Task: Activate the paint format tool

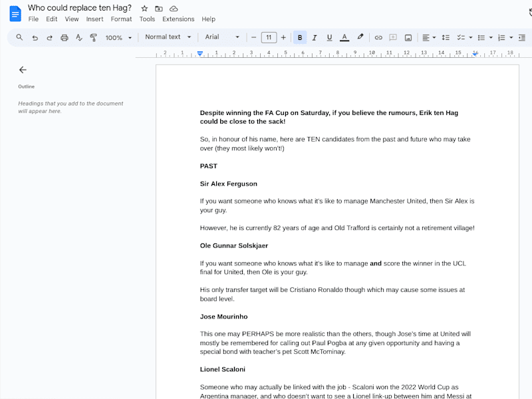Action: [93, 38]
